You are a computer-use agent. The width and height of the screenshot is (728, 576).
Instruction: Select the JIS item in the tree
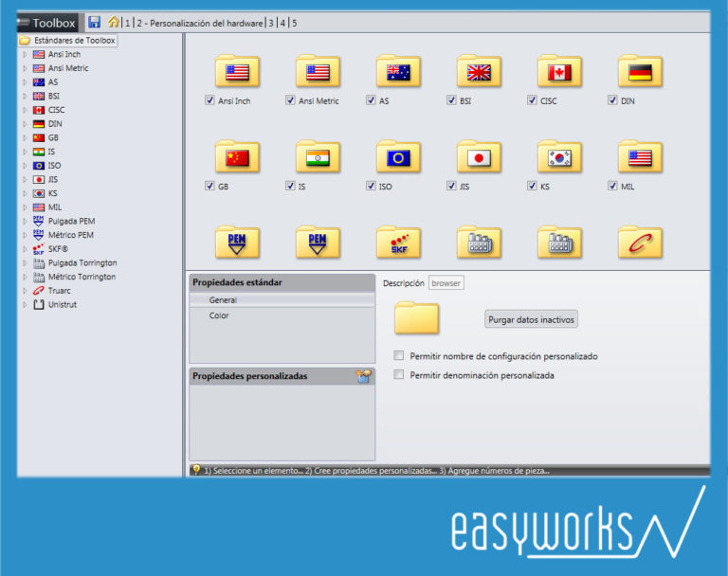[53, 180]
